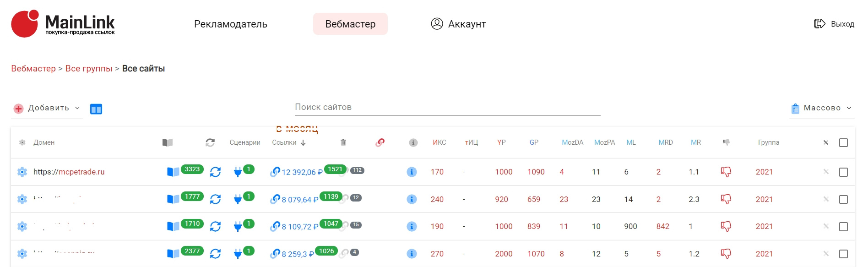
Task: Show info for the mcpetrade.ru row
Action: (x=412, y=172)
